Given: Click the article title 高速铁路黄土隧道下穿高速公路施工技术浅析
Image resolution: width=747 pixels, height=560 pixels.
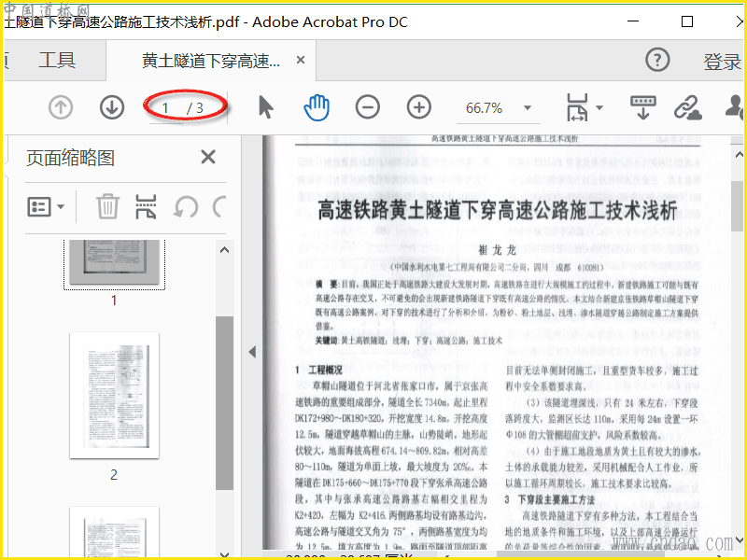Looking at the screenshot, I should 498,210.
